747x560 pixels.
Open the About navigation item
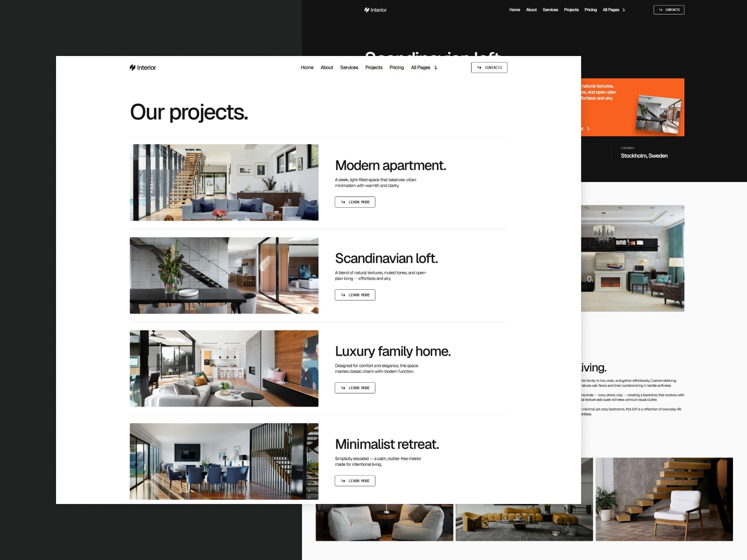coord(326,67)
